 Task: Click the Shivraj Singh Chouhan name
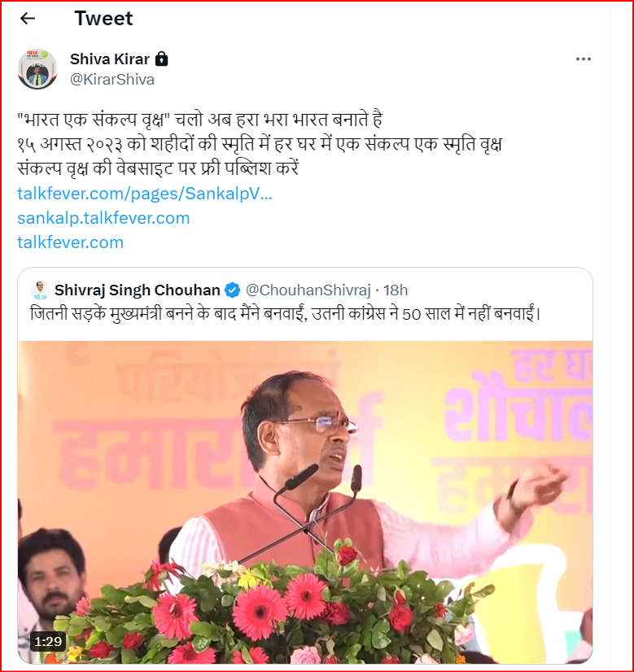(138, 290)
